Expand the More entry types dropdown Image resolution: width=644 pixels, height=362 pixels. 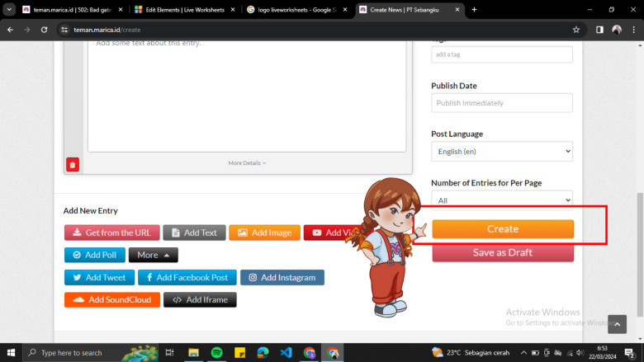point(153,255)
